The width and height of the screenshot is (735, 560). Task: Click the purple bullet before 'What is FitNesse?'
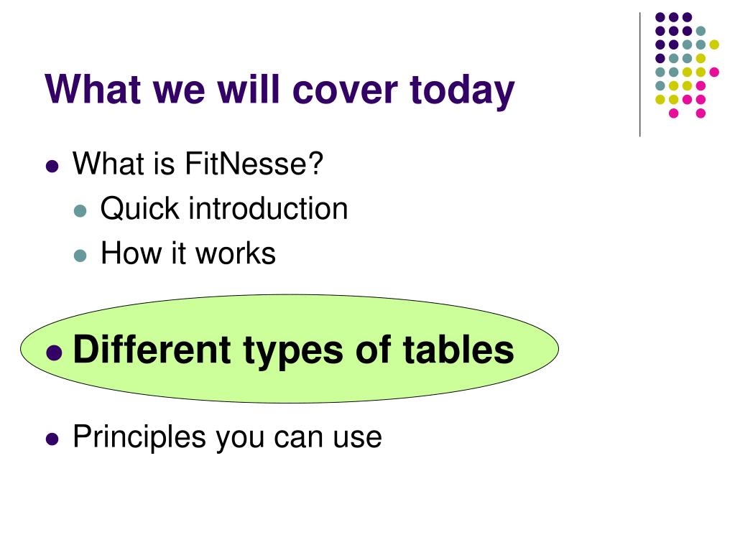pyautogui.click(x=52, y=167)
